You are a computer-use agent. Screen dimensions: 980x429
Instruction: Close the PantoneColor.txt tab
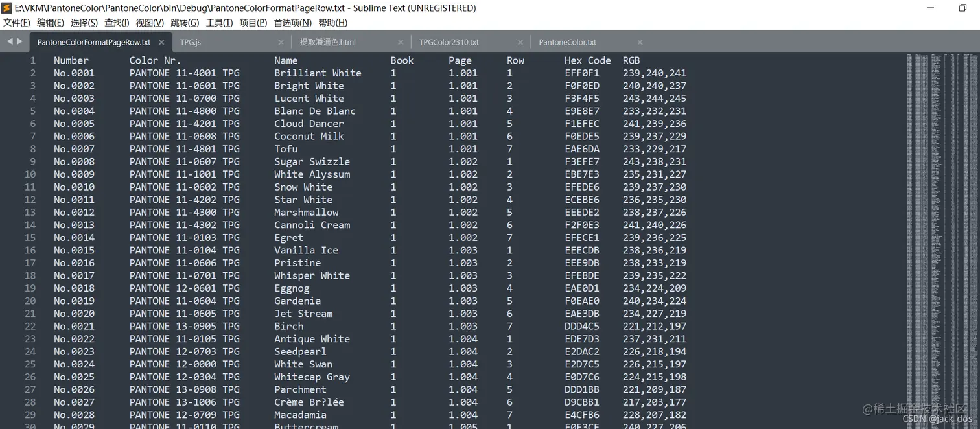tap(640, 42)
